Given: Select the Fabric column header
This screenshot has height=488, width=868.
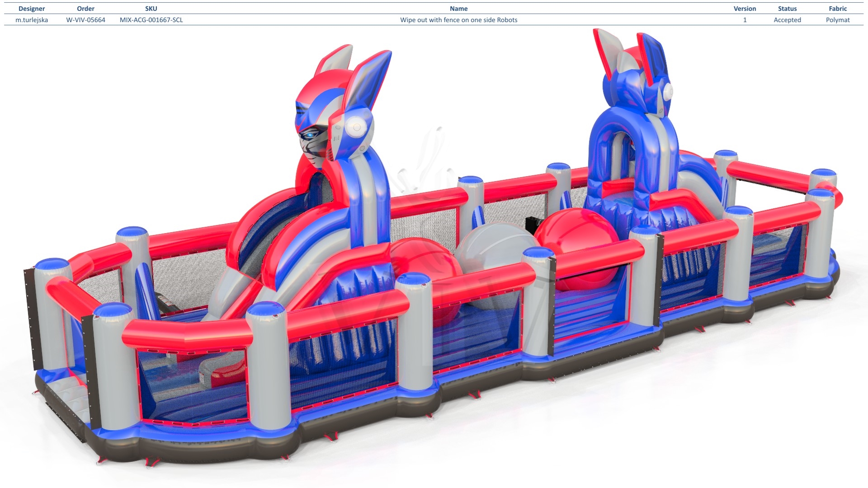Looking at the screenshot, I should coord(838,9).
